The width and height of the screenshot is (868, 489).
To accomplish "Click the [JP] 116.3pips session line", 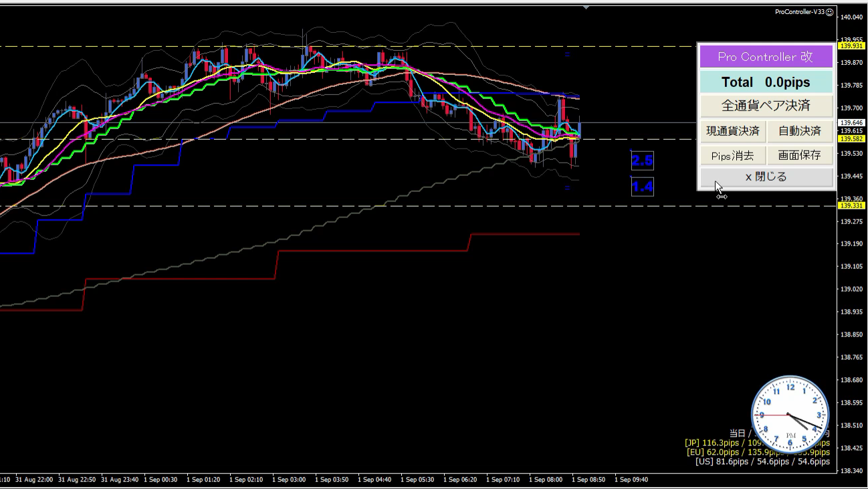I will 757,443.
